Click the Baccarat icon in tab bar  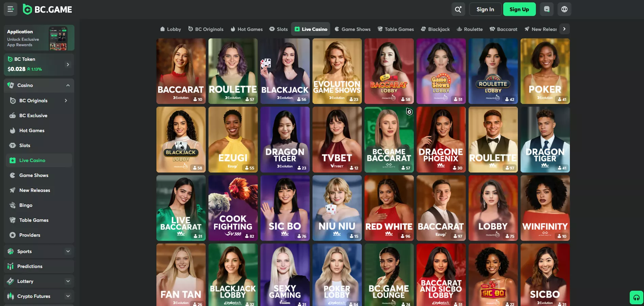click(492, 29)
